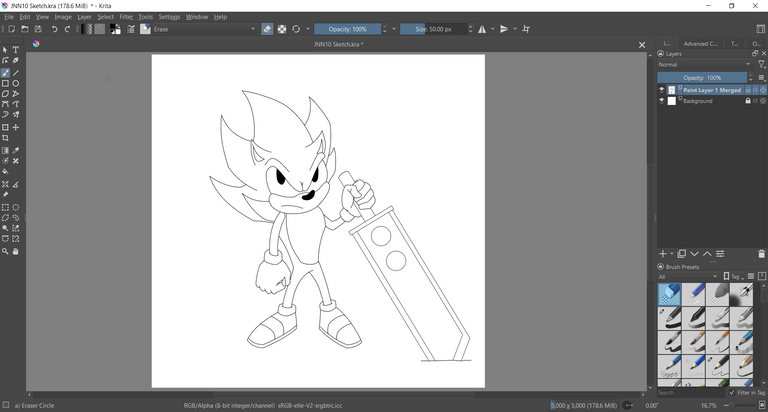Open the Layer menu
Viewport: 768px width, 412px height.
coord(84,17)
